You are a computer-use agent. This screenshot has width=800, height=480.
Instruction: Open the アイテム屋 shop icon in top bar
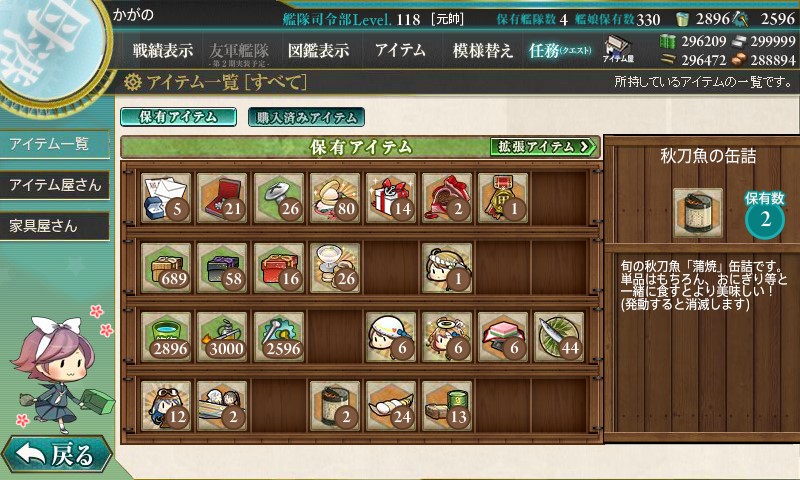point(618,50)
